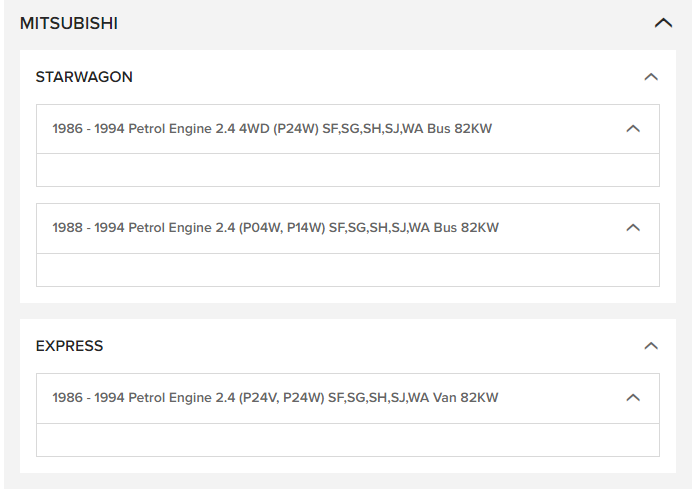Click the MITSUBISHI heading text

tap(69, 23)
